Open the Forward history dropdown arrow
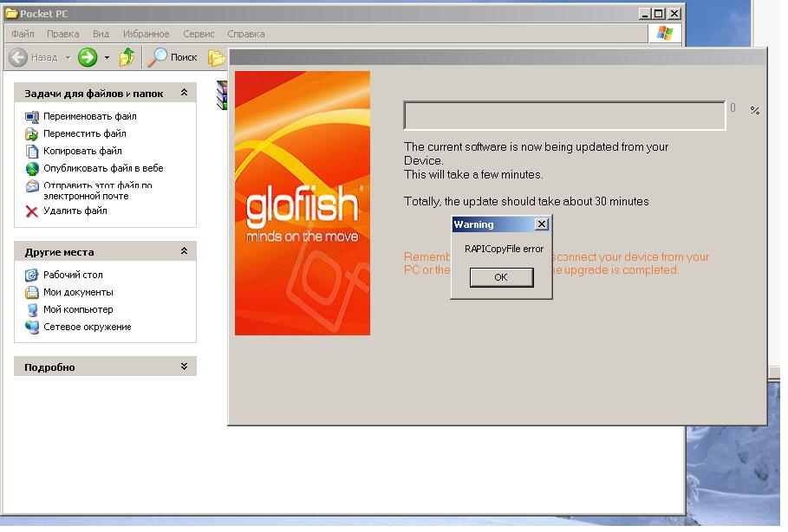The height and width of the screenshot is (532, 788). [107, 58]
